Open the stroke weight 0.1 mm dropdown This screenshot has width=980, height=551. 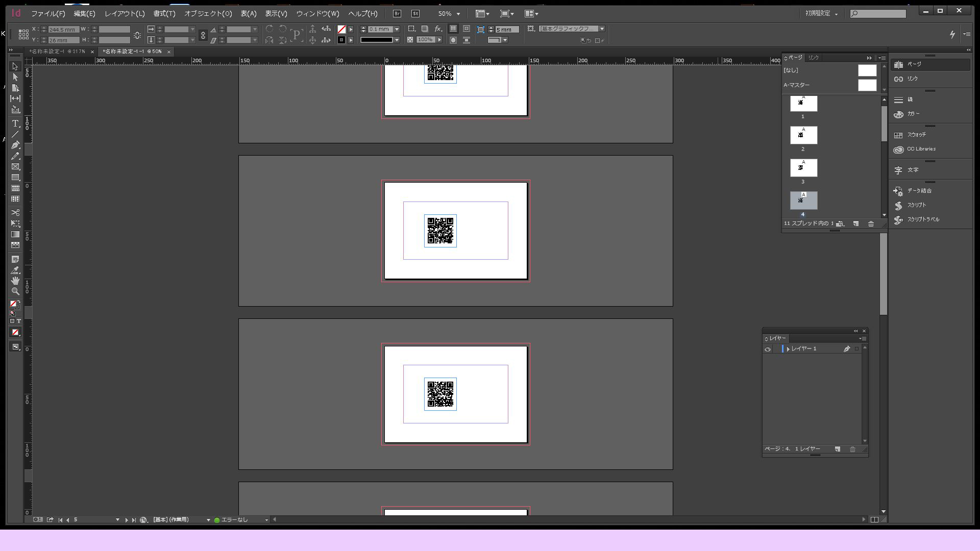pos(397,29)
